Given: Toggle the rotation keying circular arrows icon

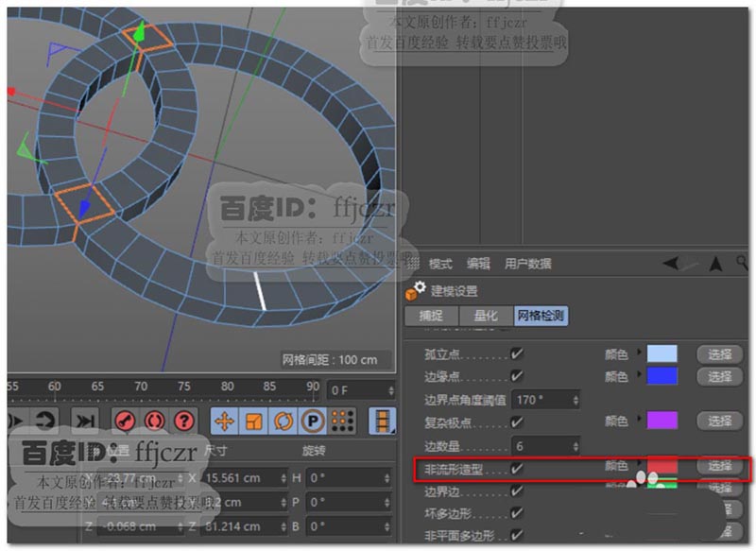Looking at the screenshot, I should click(283, 421).
